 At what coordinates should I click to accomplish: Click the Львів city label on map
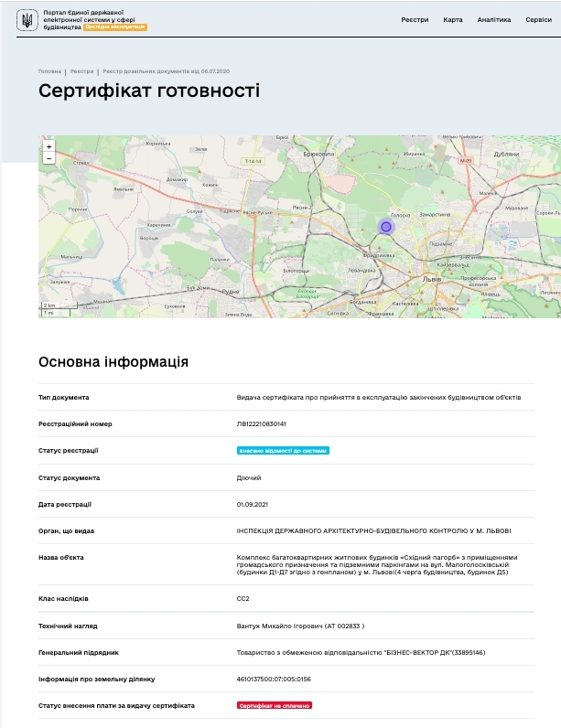coord(432,280)
